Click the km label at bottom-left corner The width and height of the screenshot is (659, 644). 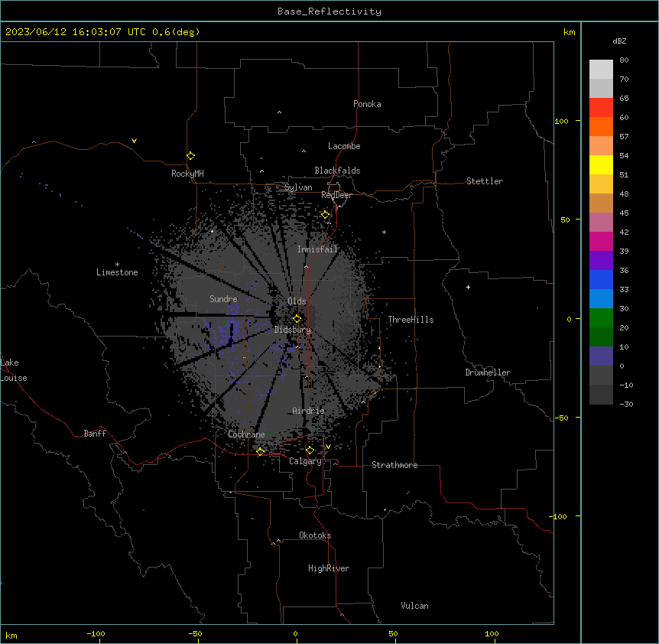coord(11,636)
